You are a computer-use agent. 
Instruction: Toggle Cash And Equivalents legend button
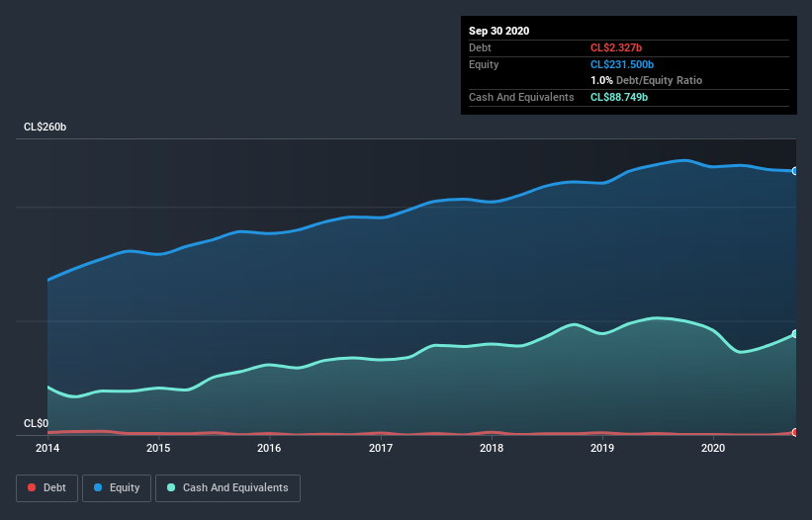pyautogui.click(x=227, y=488)
